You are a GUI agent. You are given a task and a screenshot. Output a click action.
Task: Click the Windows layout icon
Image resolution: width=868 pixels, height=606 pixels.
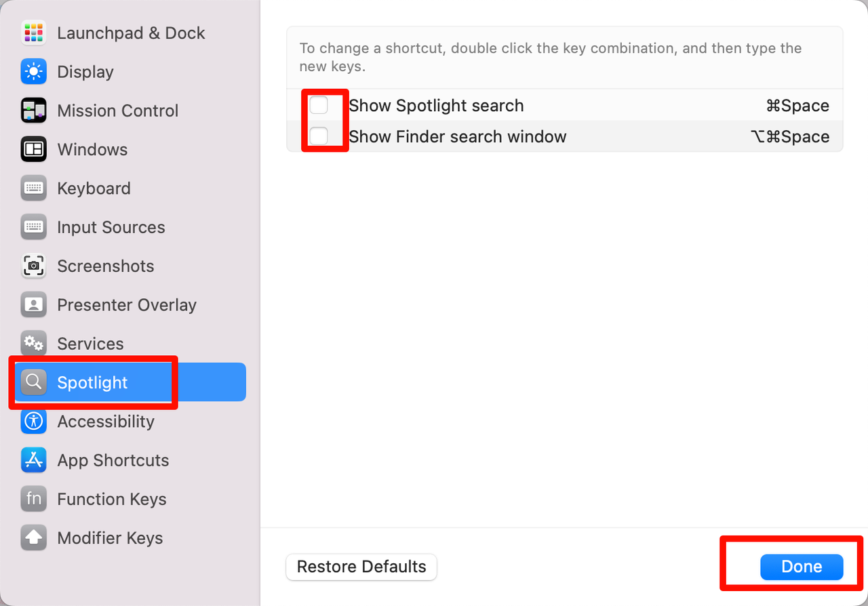tap(33, 149)
